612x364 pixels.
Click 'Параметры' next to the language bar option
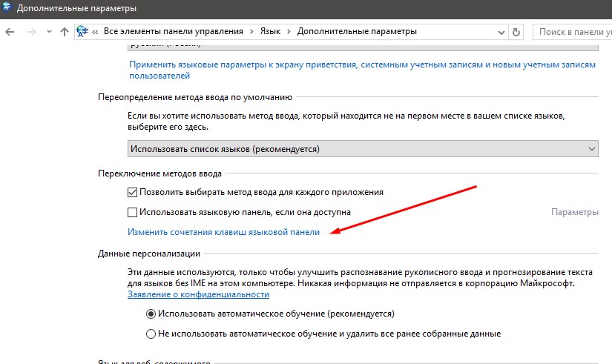click(574, 212)
